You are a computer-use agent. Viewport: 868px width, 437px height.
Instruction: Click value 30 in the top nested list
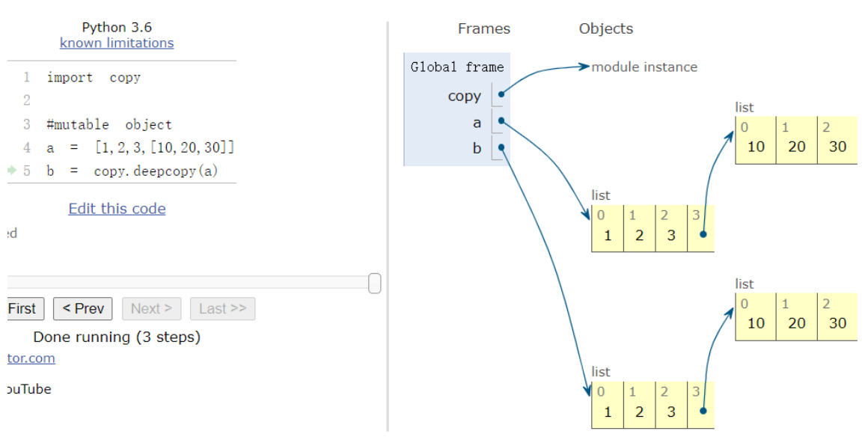[x=837, y=147]
